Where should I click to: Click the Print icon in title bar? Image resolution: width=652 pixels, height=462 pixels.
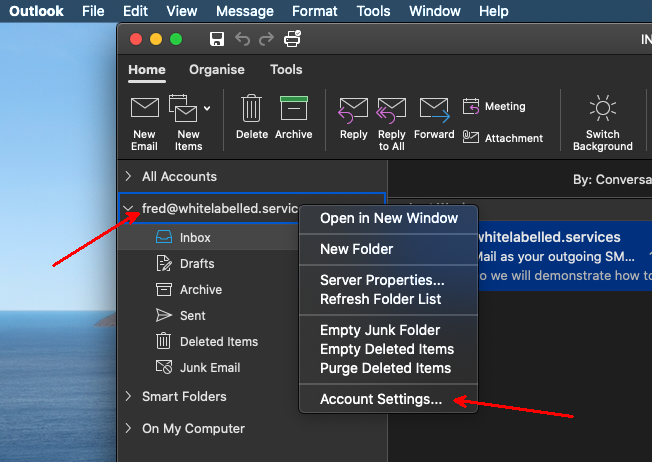(292, 39)
